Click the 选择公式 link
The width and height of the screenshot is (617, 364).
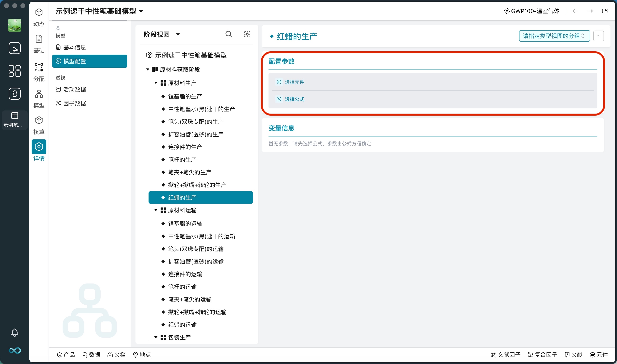pyautogui.click(x=294, y=99)
